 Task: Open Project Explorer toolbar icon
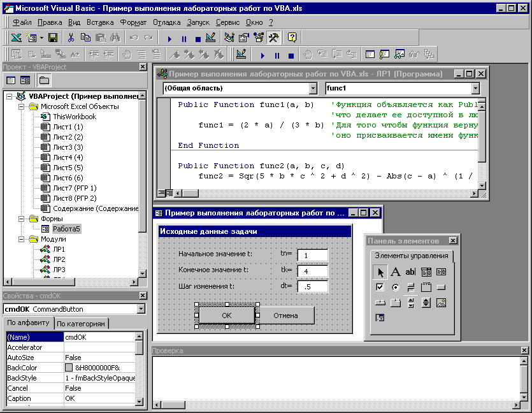coord(229,38)
